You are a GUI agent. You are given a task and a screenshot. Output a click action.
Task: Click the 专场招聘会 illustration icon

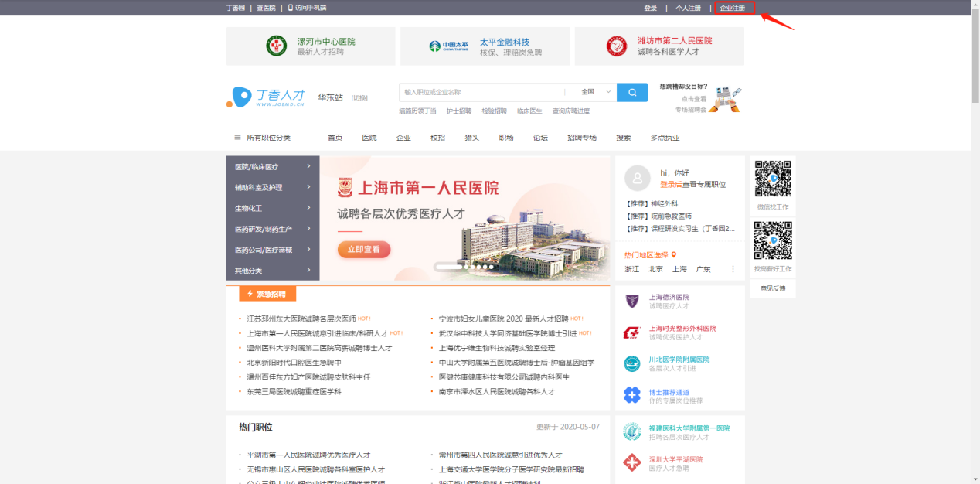coord(726,98)
